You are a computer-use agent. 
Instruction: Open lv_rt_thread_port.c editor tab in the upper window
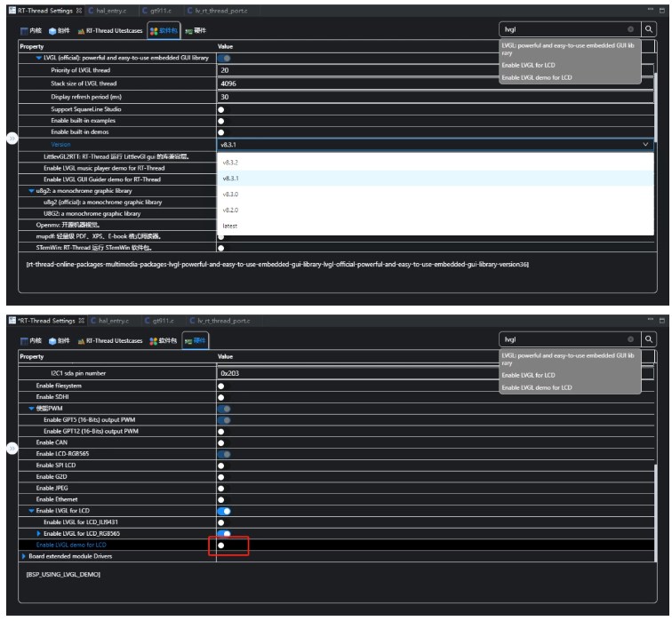pos(217,11)
